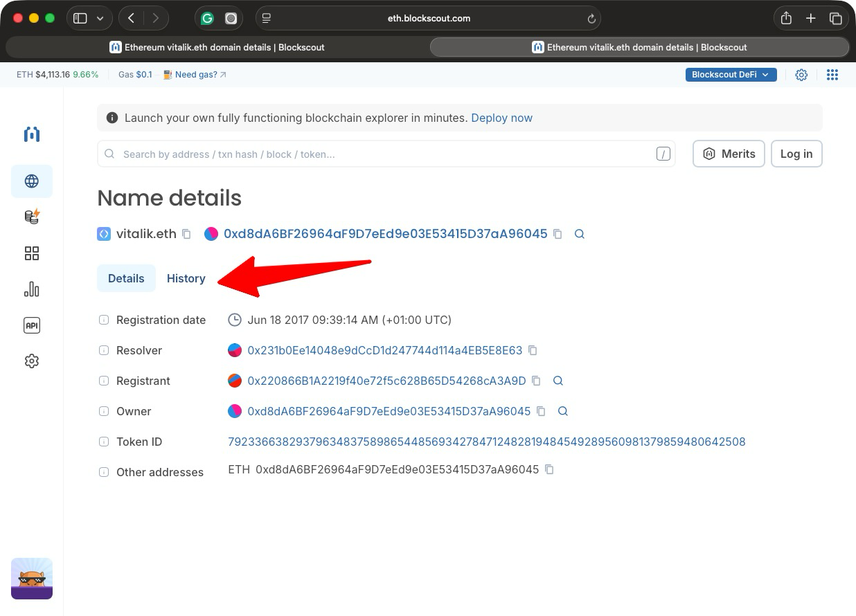Select the second browser tab

point(639,47)
